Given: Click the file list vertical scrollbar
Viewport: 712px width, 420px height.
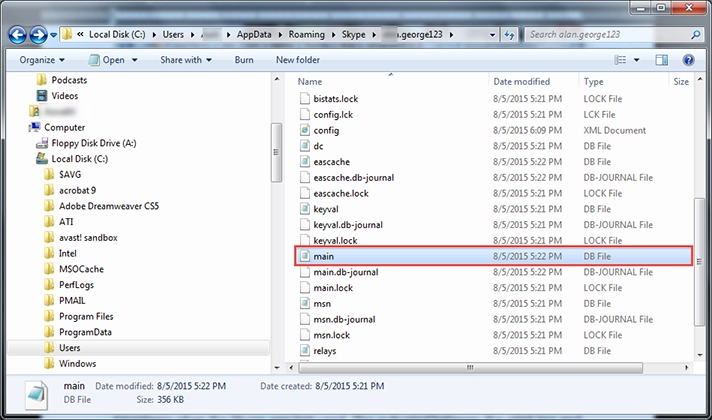Looking at the screenshot, I should pyautogui.click(x=699, y=262).
